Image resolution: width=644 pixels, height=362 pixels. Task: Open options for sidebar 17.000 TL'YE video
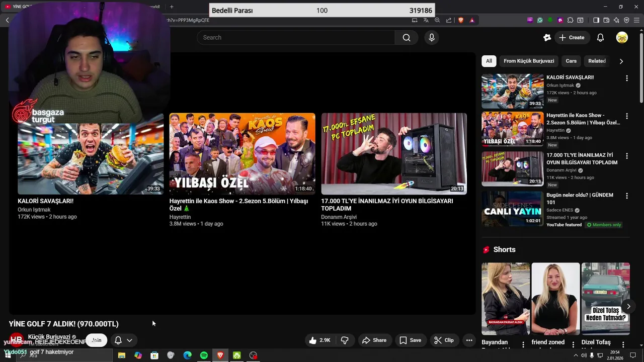626,156
